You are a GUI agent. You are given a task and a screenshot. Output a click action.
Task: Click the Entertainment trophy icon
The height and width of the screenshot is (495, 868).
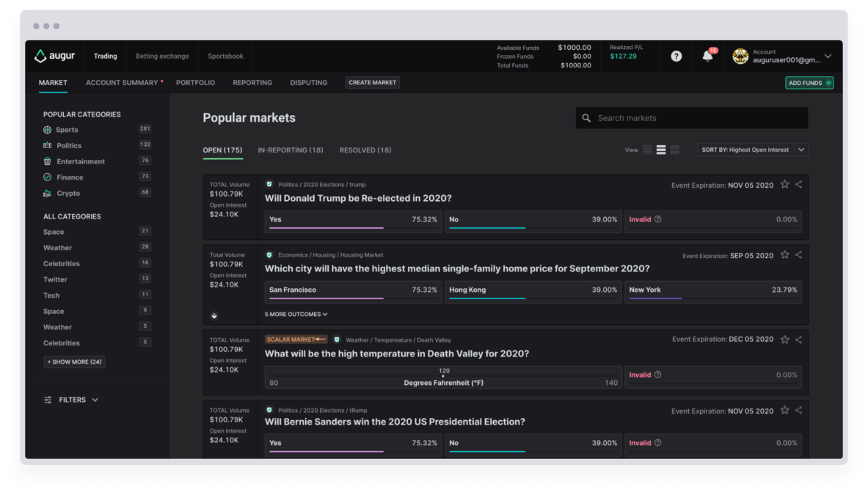pos(45,161)
